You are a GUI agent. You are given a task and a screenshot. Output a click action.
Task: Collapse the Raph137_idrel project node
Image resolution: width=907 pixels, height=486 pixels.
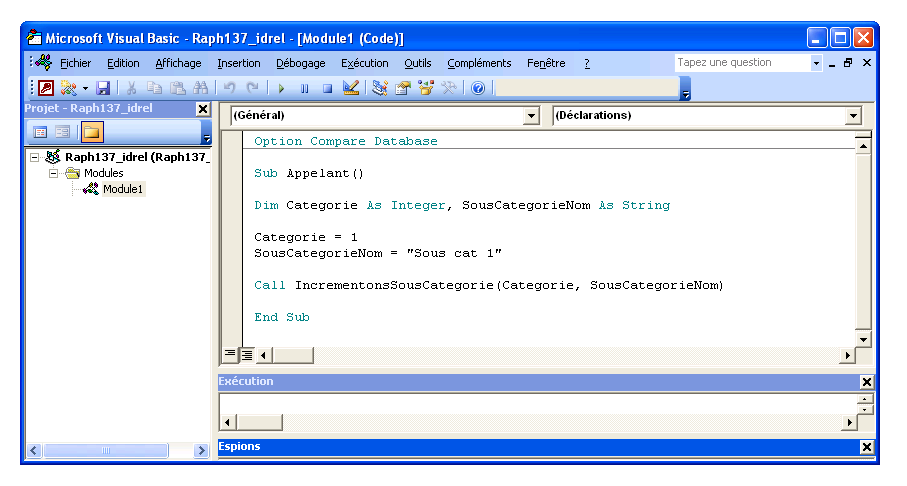tap(35, 157)
